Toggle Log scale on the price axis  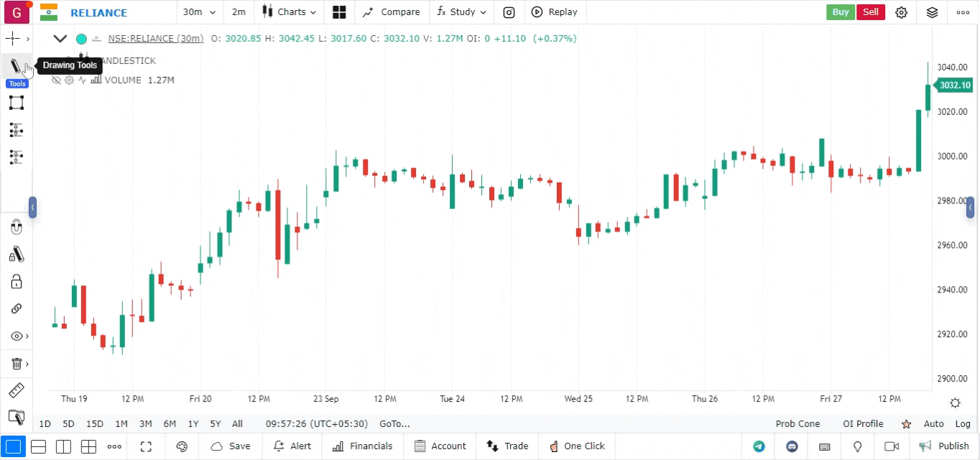click(x=963, y=424)
